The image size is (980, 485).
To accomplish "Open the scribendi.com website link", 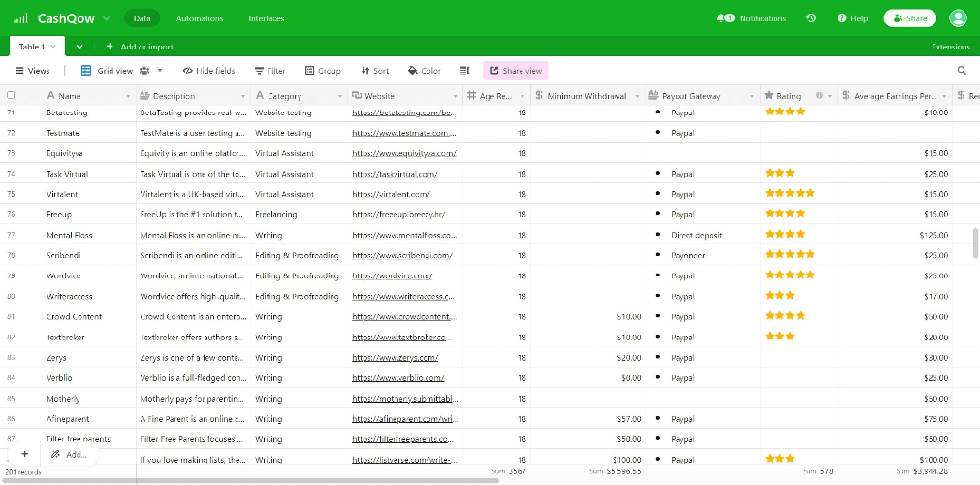I will (402, 255).
